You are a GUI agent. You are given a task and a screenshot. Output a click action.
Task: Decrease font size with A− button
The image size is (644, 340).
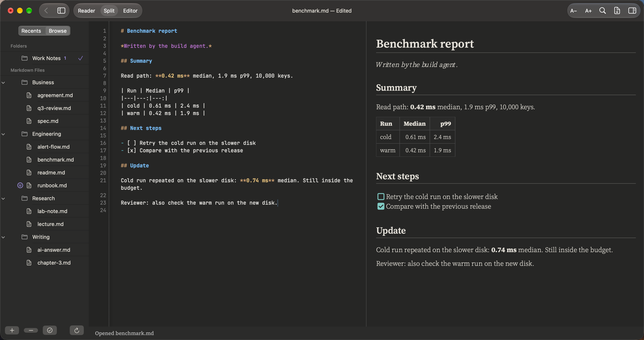point(574,11)
